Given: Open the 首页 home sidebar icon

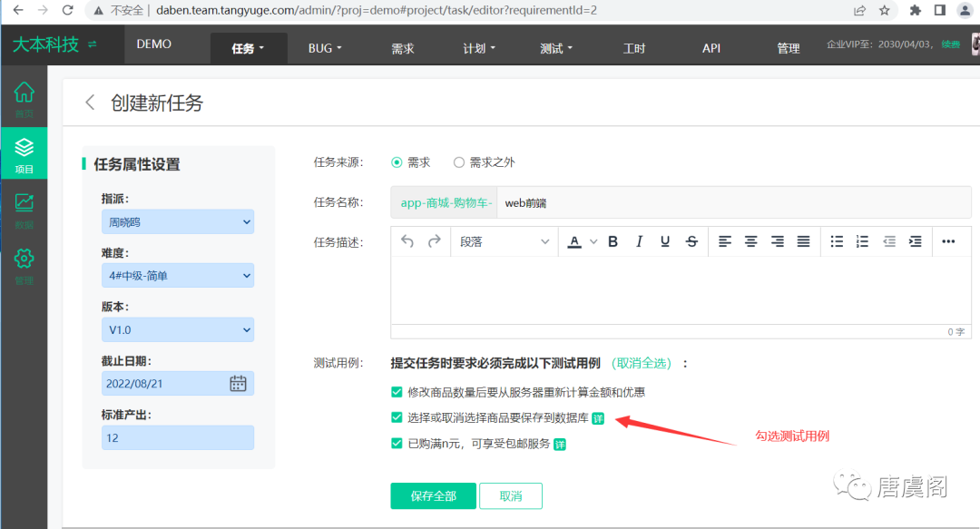Looking at the screenshot, I should click(24, 100).
